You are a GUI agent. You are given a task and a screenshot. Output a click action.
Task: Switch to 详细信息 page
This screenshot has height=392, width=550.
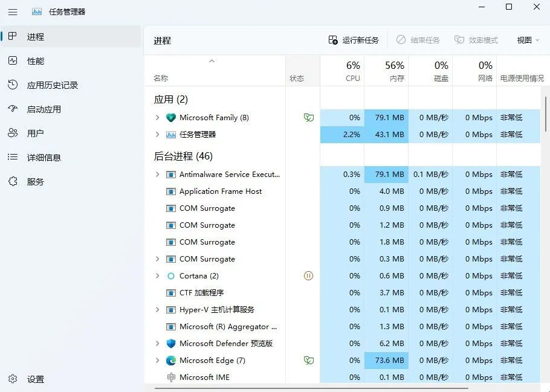tap(71, 158)
